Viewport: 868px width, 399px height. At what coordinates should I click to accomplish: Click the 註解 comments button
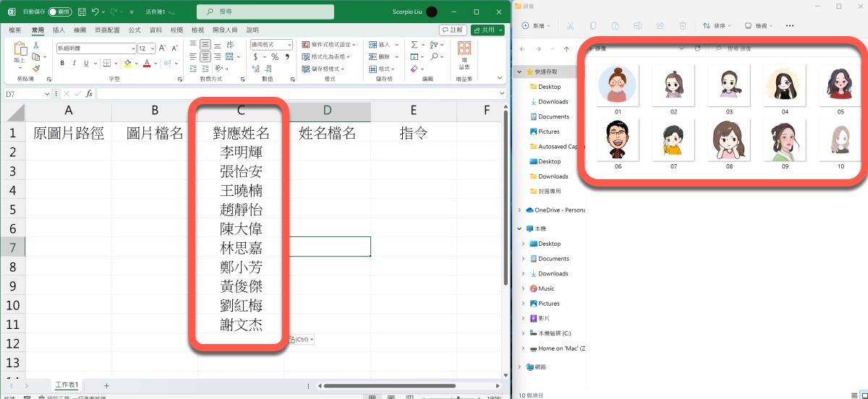pos(453,30)
